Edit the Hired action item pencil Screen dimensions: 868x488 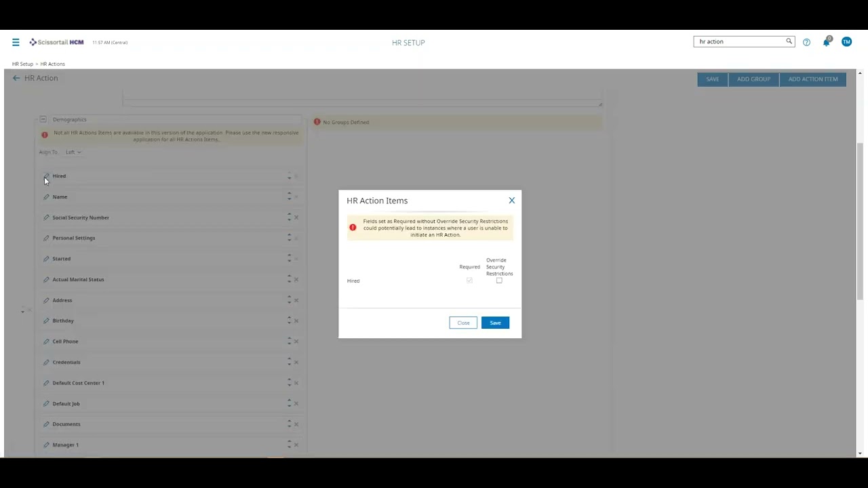coord(46,176)
